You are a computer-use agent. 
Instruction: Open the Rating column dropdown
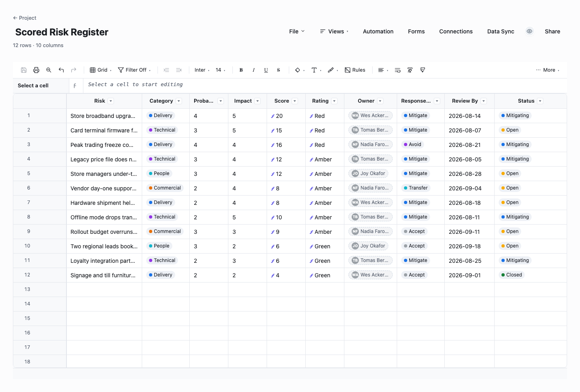334,101
